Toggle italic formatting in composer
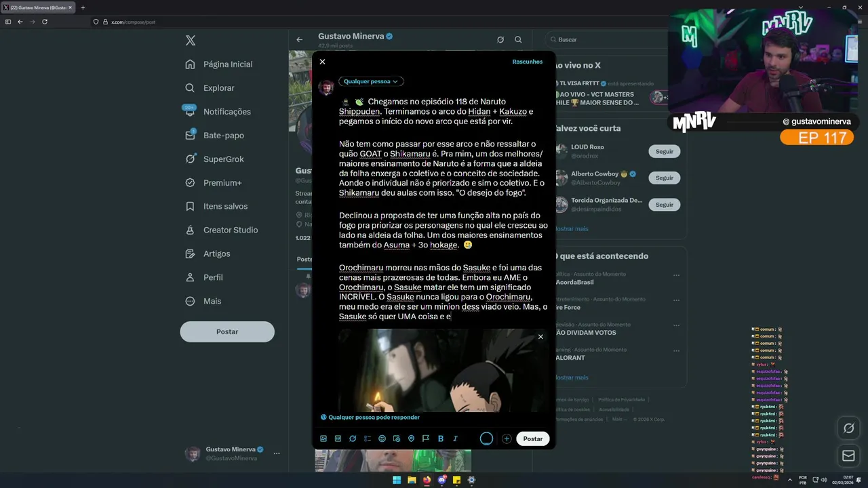This screenshot has width=868, height=488. tap(455, 439)
